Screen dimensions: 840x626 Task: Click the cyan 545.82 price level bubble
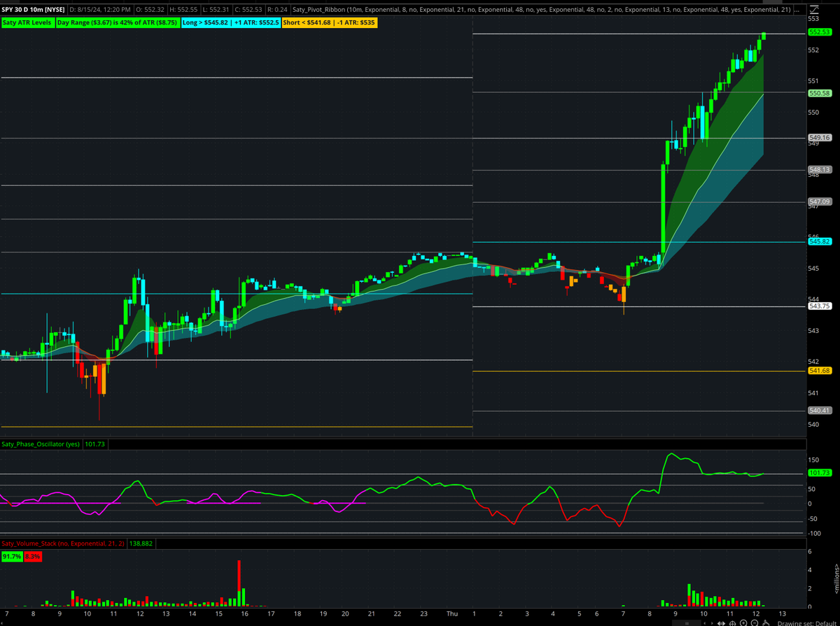pyautogui.click(x=819, y=241)
